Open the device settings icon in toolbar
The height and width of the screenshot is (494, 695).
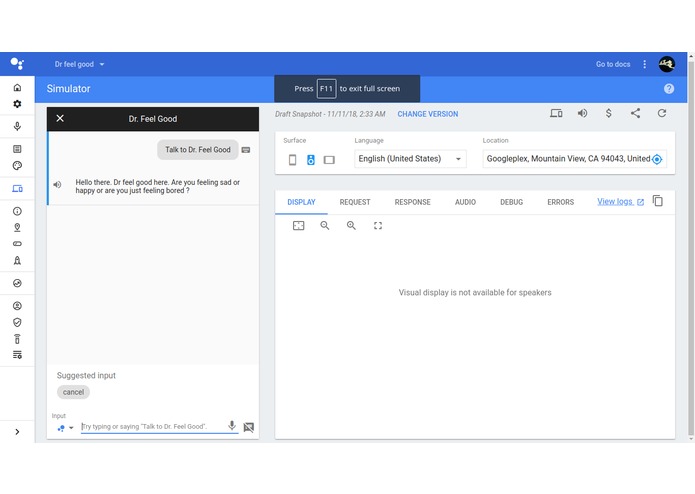click(556, 113)
